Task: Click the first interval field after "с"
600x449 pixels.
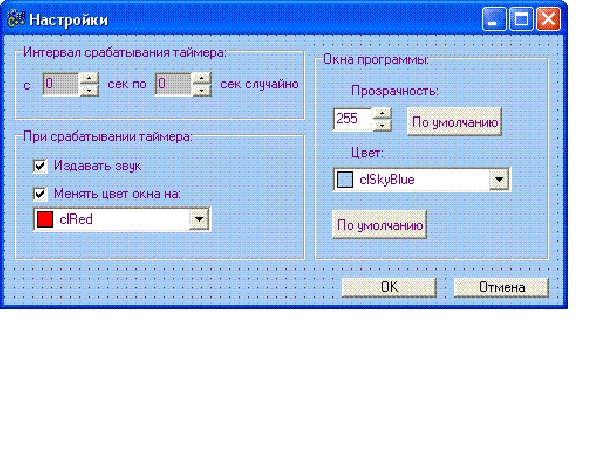Action: (x=61, y=84)
